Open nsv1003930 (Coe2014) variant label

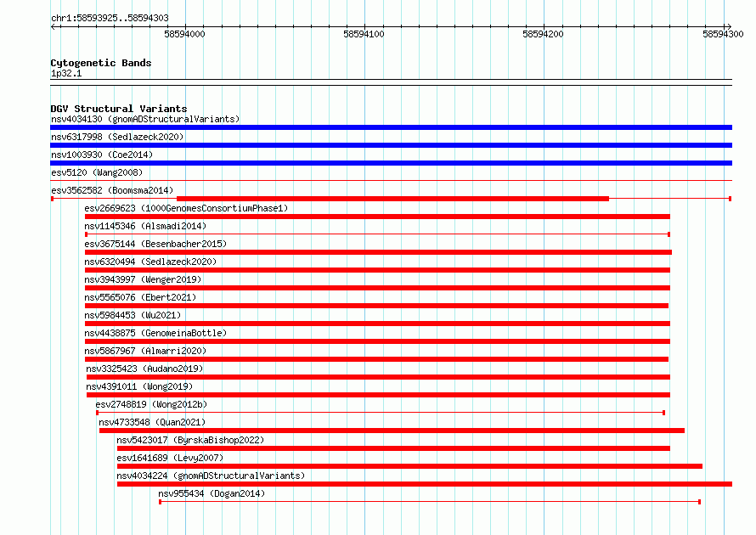pyautogui.click(x=102, y=155)
